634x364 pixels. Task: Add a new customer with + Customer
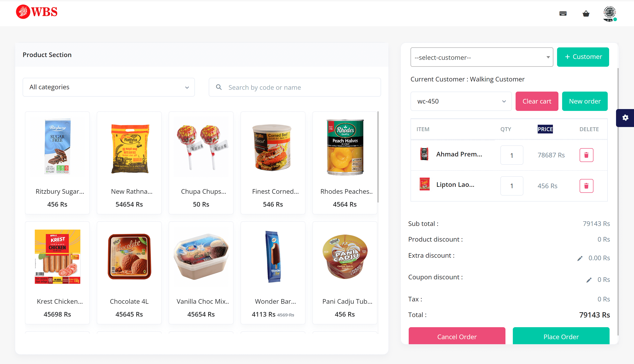click(x=583, y=57)
